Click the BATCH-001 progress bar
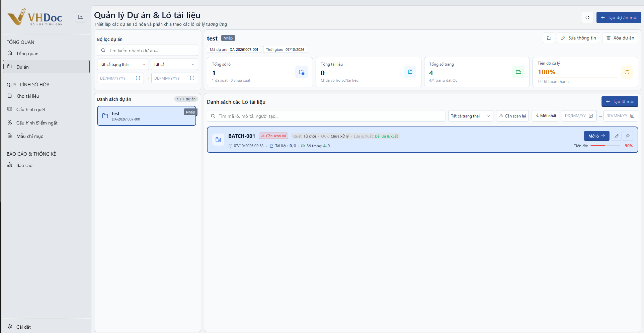Image resolution: width=644 pixels, height=333 pixels. coord(605,146)
